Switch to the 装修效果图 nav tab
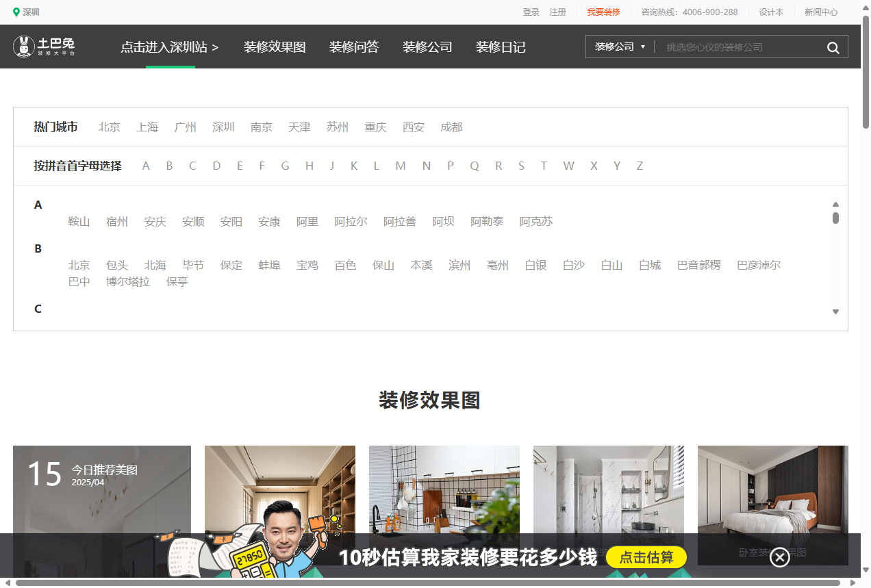Screen dimensions: 871x588 click(275, 47)
